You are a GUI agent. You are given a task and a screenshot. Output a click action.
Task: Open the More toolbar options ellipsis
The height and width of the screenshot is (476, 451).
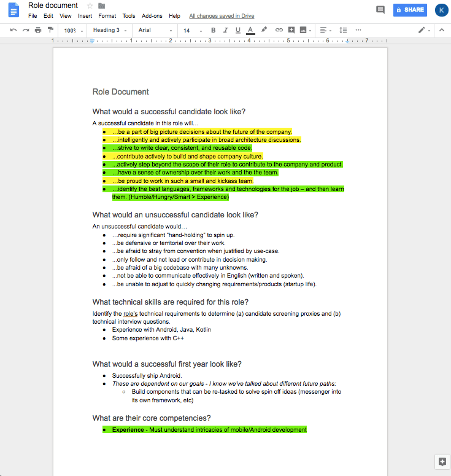[358, 30]
